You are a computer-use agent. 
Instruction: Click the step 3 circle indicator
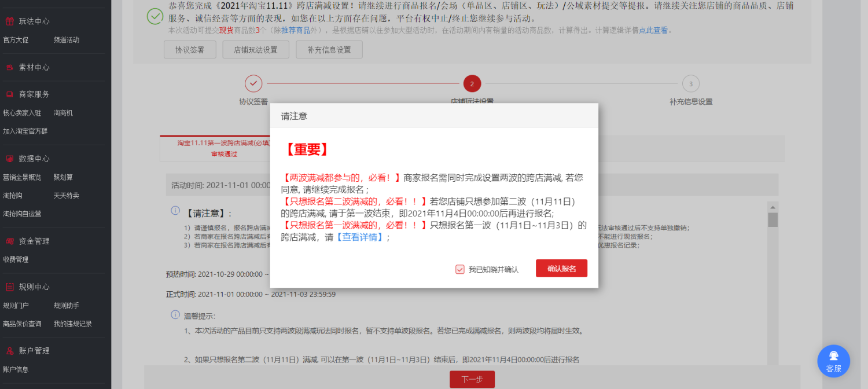pos(690,84)
